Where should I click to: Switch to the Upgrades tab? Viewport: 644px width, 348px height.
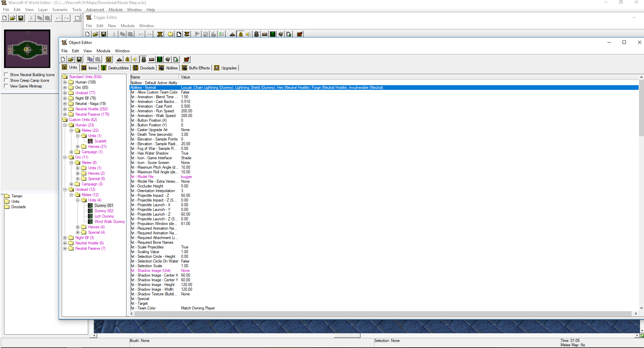225,68
